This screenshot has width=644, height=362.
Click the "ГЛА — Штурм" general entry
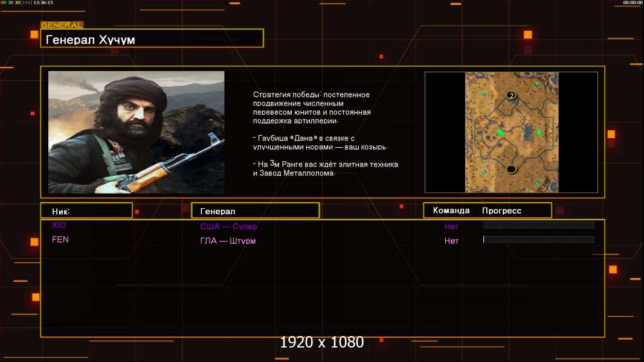pyautogui.click(x=228, y=241)
